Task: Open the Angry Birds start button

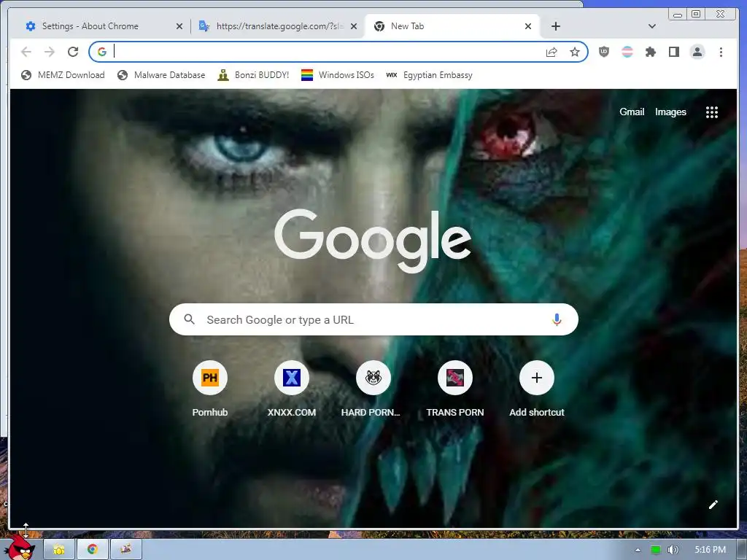Action: (x=20, y=548)
